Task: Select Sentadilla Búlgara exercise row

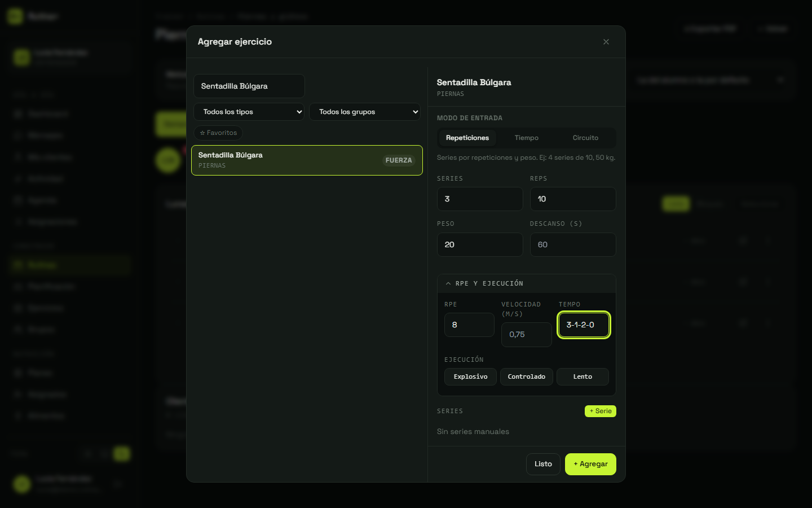Action: point(307,160)
